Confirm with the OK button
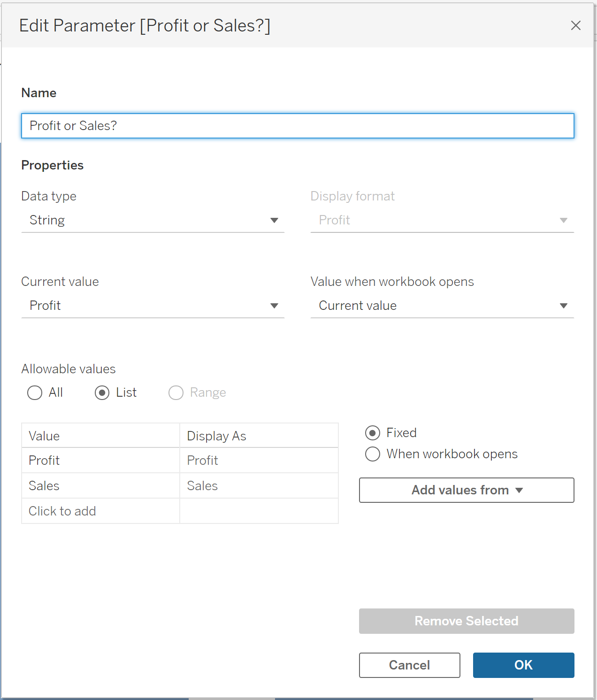Viewport: 597px width, 700px height. (x=523, y=665)
